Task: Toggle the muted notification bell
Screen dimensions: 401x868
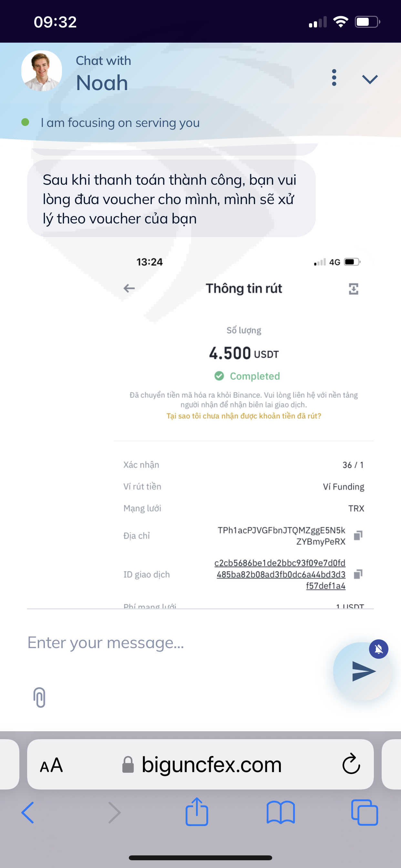Action: click(x=378, y=649)
